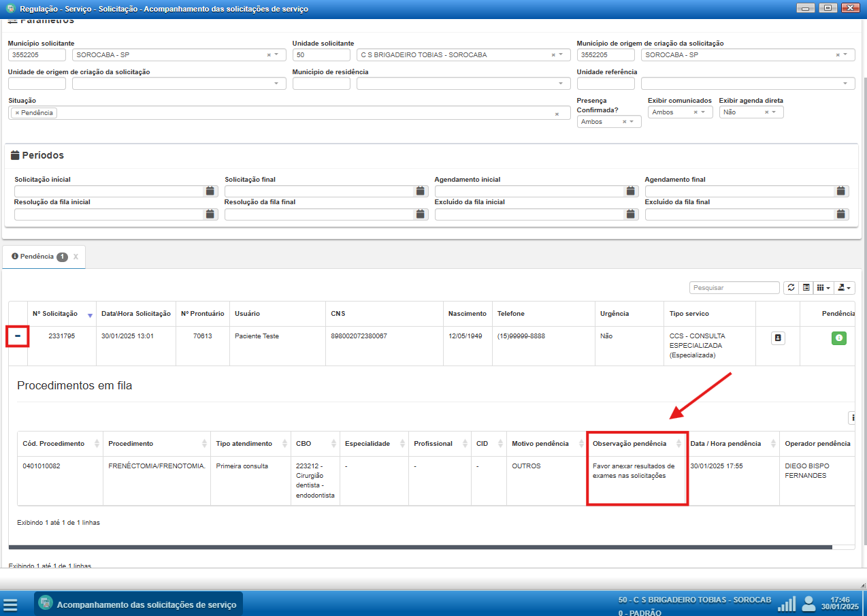Collapse the row for solicitation 2331795
This screenshot has width=867, height=616.
point(18,336)
